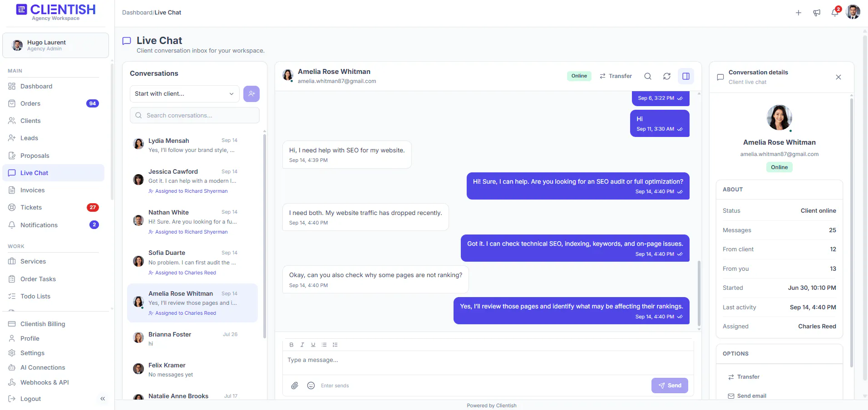The width and height of the screenshot is (868, 410).
Task: Open the user avatar menu in header
Action: [x=853, y=12]
